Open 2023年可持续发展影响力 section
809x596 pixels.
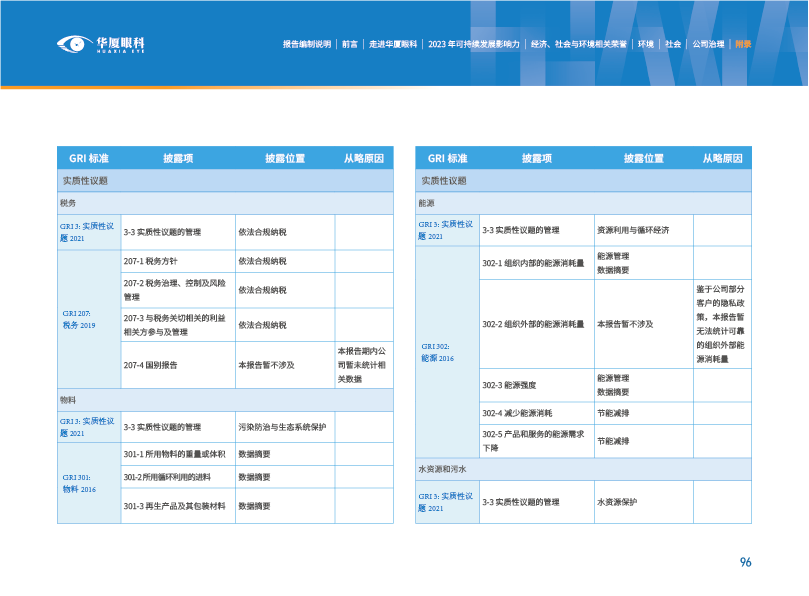coord(473,44)
